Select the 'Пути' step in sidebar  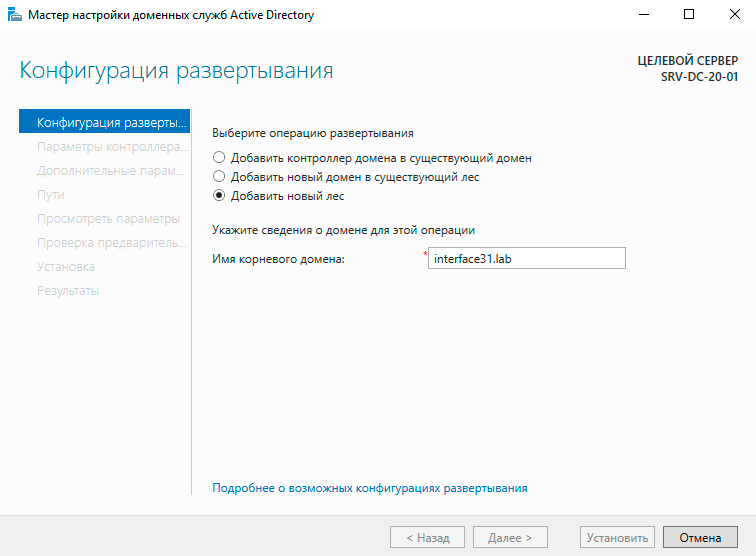tap(51, 195)
